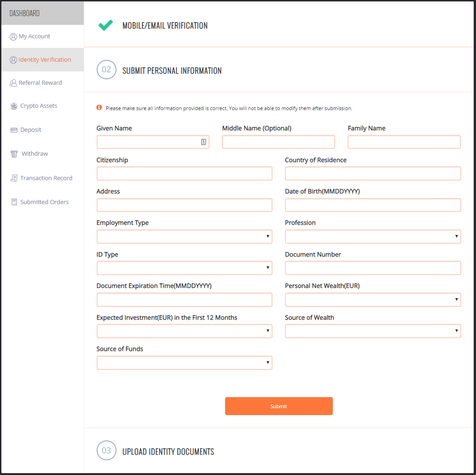
Task: Click the Transaction Record document icon
Action: (14, 178)
